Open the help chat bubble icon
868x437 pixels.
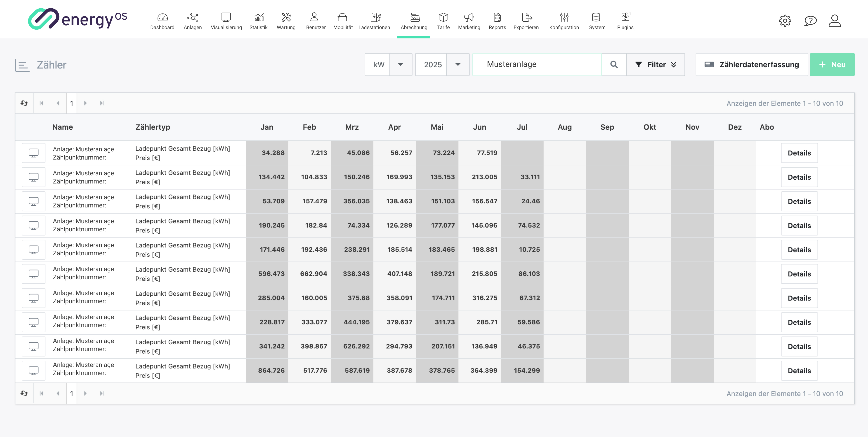810,21
